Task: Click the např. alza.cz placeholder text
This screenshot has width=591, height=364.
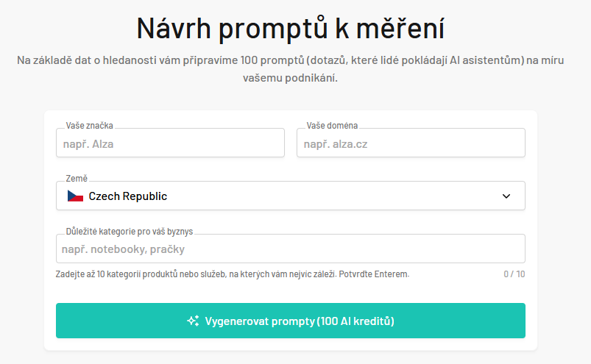Action: 336,144
